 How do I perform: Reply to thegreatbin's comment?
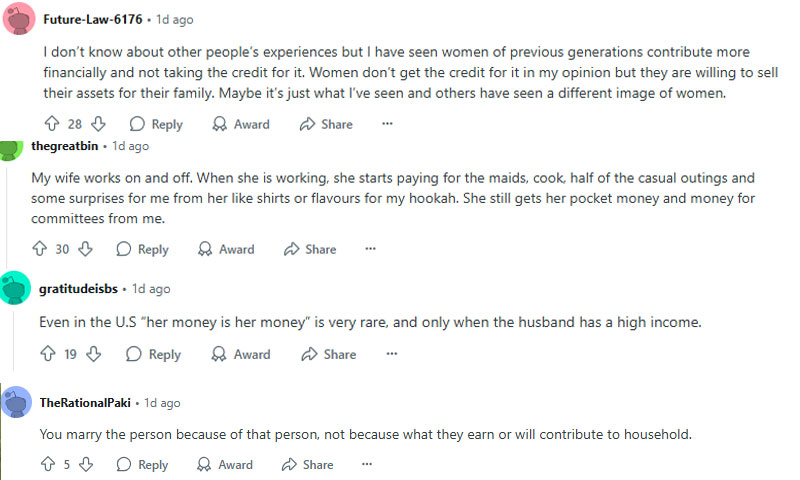(x=142, y=249)
